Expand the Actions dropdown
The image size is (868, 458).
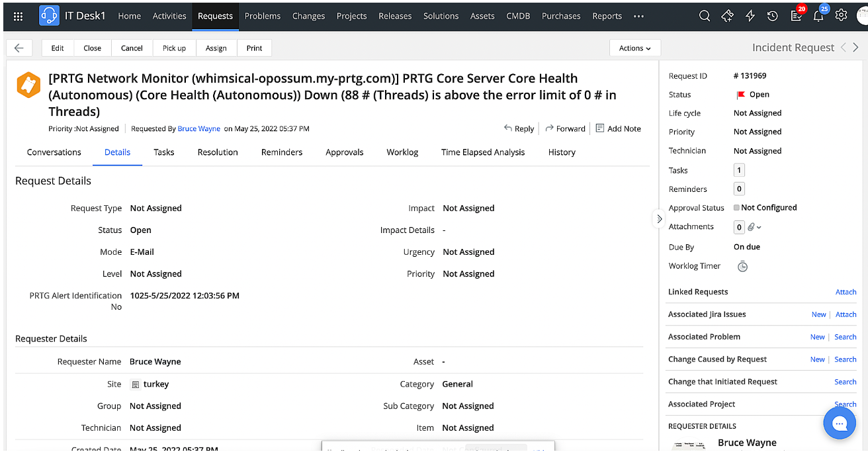tap(635, 48)
